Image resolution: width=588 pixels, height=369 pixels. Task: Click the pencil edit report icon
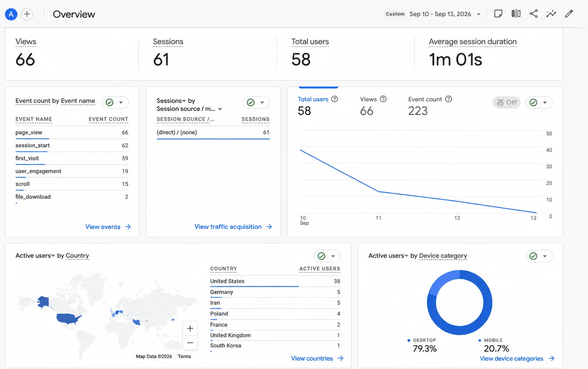coord(569,14)
